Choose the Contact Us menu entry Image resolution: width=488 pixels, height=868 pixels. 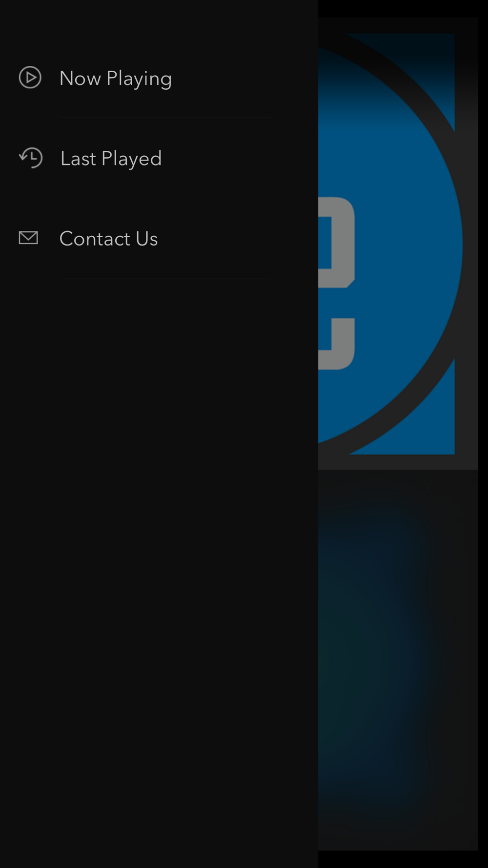(108, 239)
